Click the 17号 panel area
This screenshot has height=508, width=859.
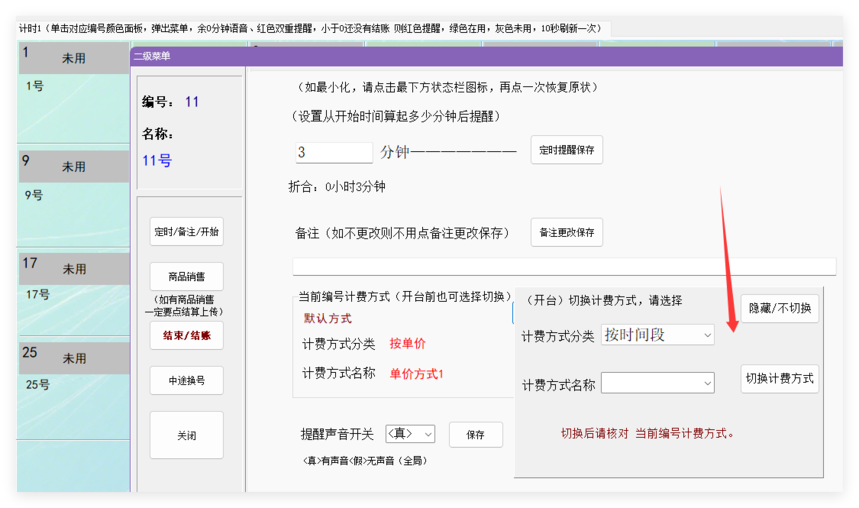[74, 310]
